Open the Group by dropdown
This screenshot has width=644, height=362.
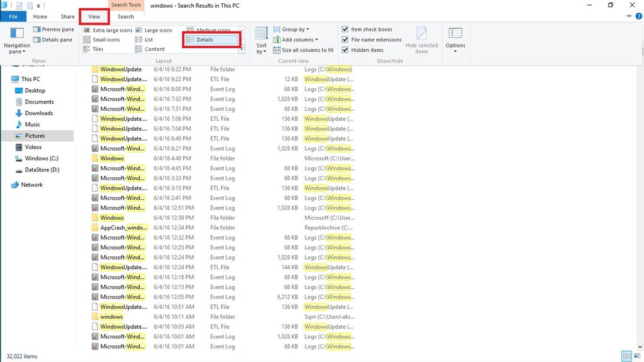coord(291,30)
